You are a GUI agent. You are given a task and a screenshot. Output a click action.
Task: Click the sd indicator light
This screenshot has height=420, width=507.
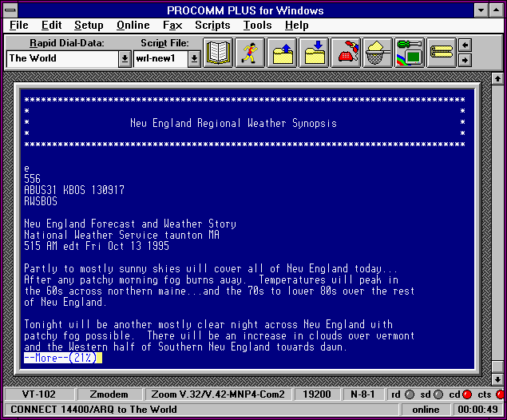point(438,394)
